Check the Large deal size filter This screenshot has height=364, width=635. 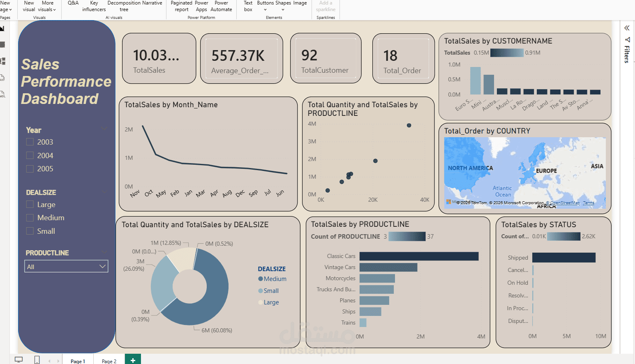30,204
